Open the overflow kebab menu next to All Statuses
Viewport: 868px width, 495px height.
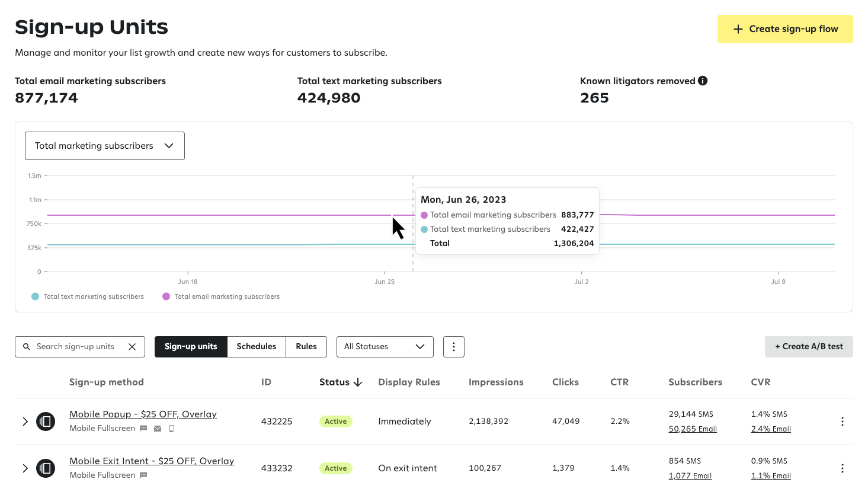(x=453, y=347)
